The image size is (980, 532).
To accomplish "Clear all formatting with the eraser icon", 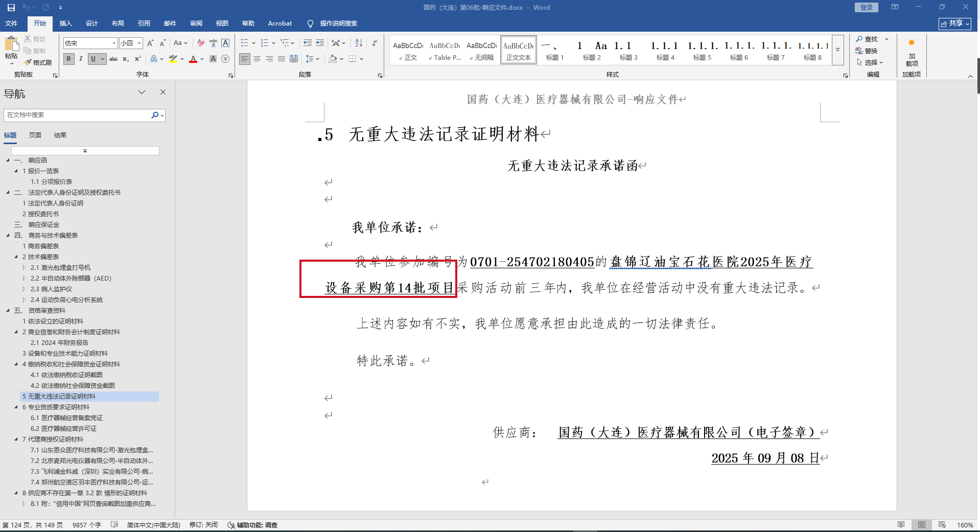I will (x=201, y=43).
